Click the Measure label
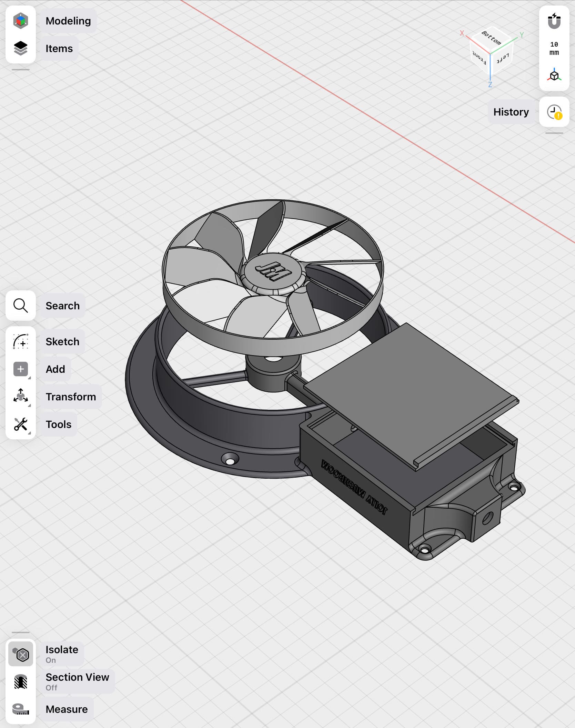 (67, 709)
